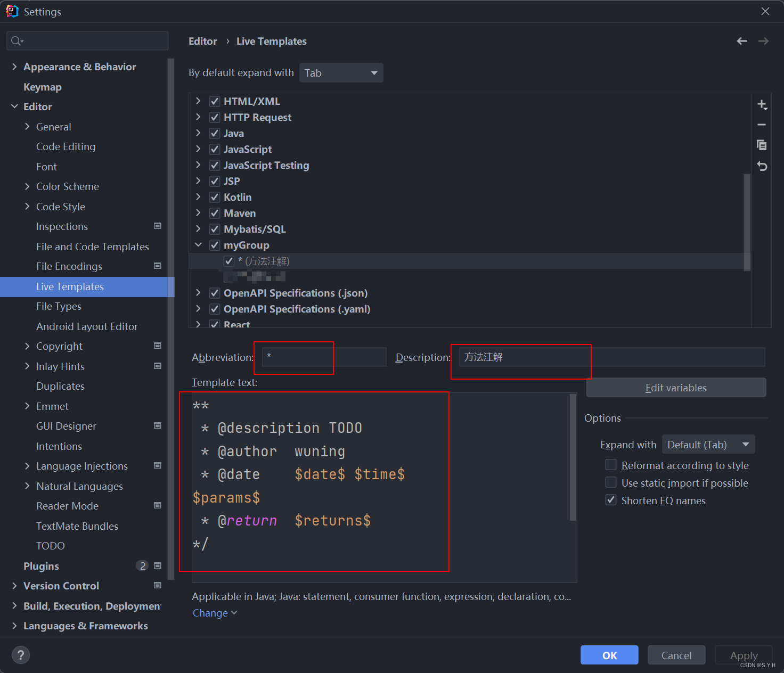Click the remove template minus icon
The height and width of the screenshot is (673, 784).
click(762, 125)
